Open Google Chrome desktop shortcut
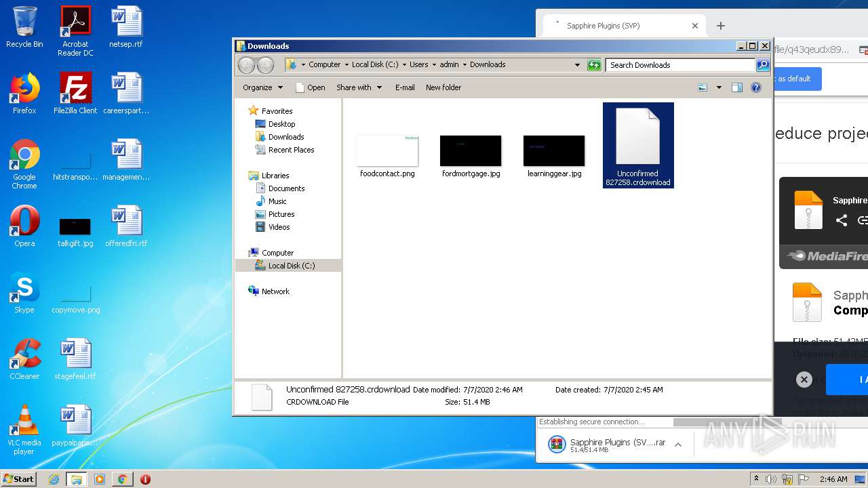 point(24,164)
